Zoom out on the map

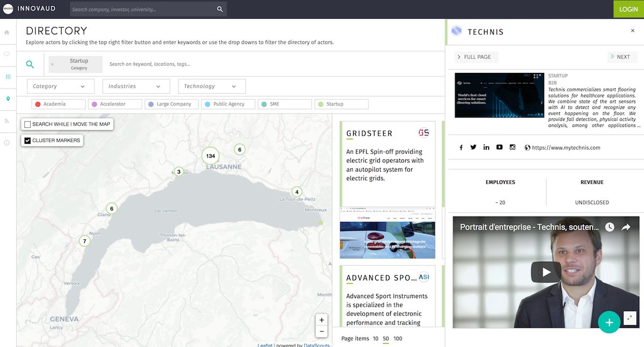[x=321, y=331]
